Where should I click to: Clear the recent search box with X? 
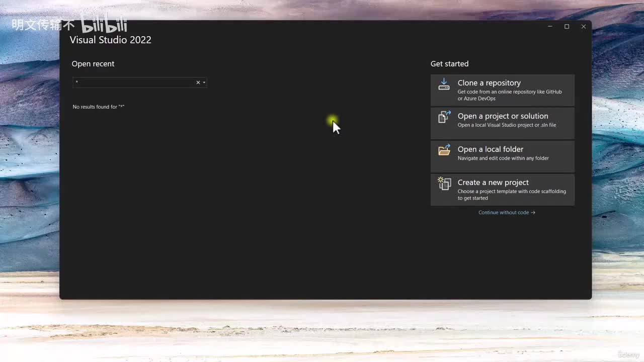(198, 82)
